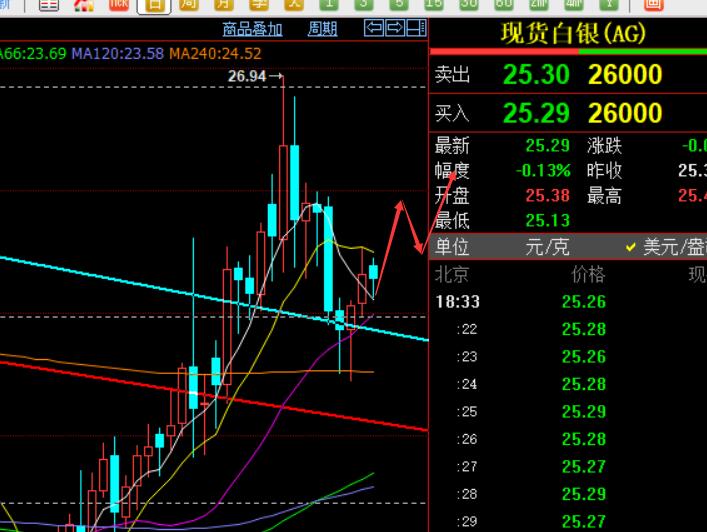Select the :25 tick row

568,412
